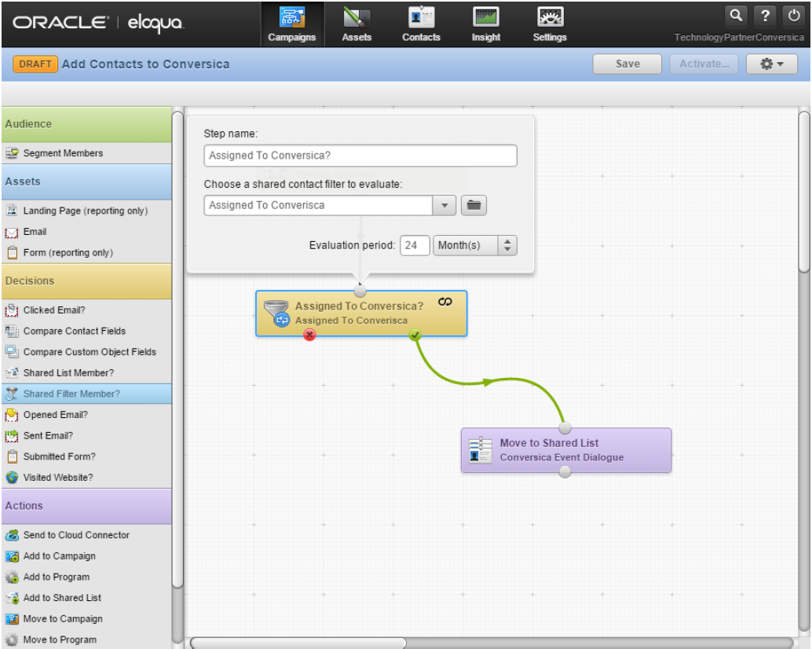Open the Insight menu

click(486, 24)
